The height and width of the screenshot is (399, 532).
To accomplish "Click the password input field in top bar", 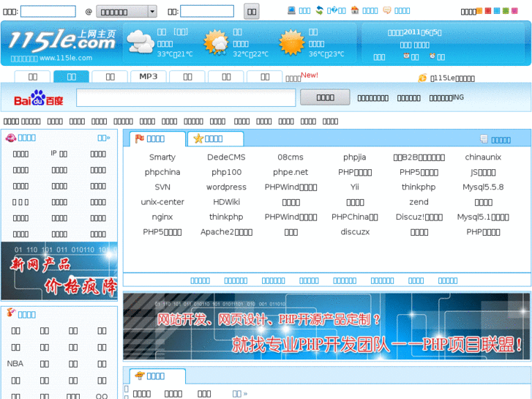I will (207, 11).
